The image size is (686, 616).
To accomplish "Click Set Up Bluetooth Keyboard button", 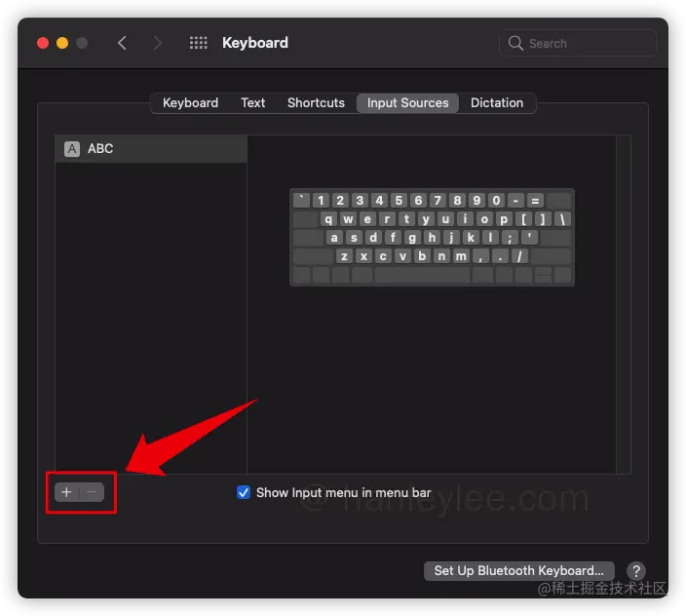I will 518,570.
